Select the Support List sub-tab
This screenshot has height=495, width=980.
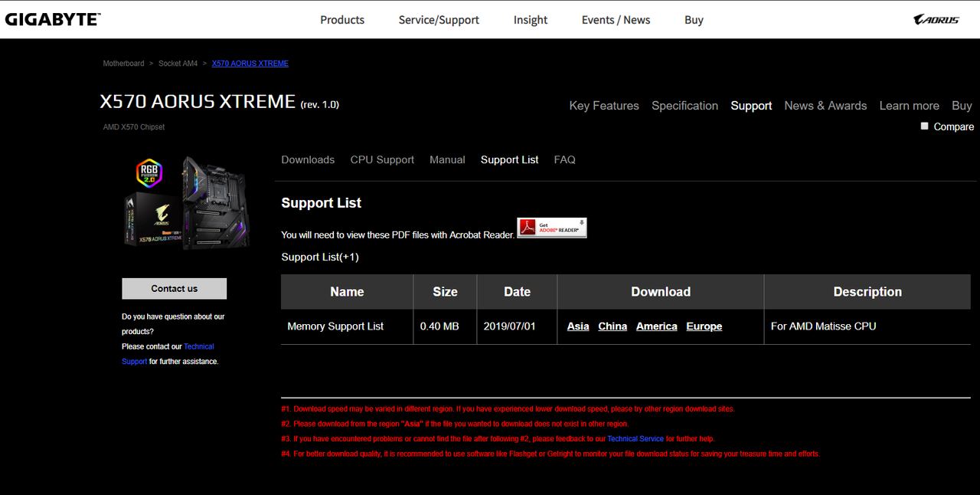[509, 159]
